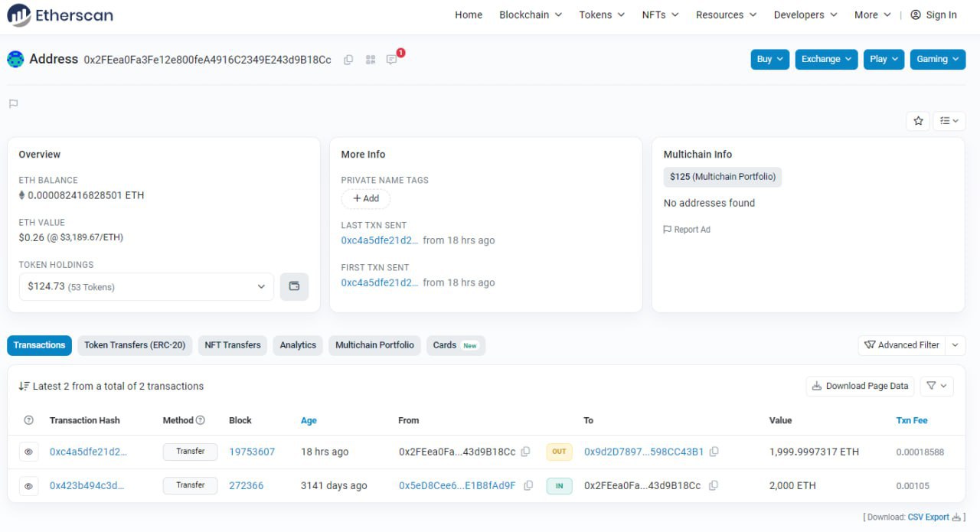Screen dimensions: 980x532
Task: Toggle the Age column time format
Action: (309, 420)
